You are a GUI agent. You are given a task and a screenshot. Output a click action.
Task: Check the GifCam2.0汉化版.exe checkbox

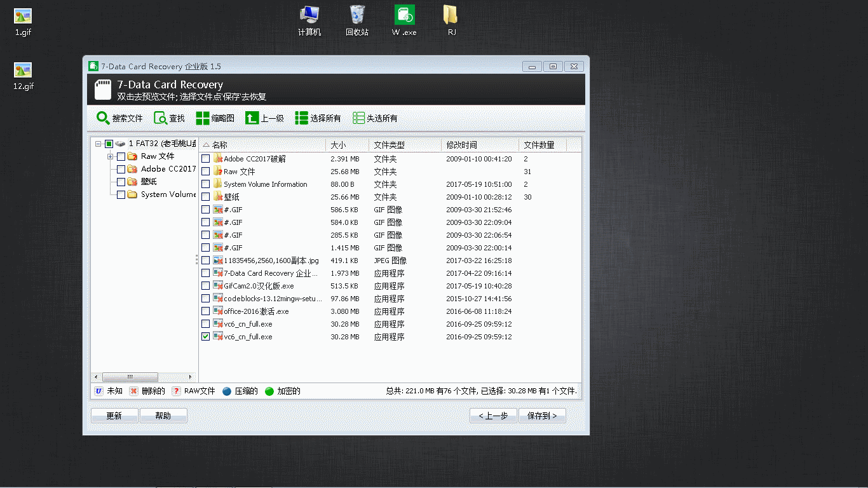pyautogui.click(x=205, y=286)
